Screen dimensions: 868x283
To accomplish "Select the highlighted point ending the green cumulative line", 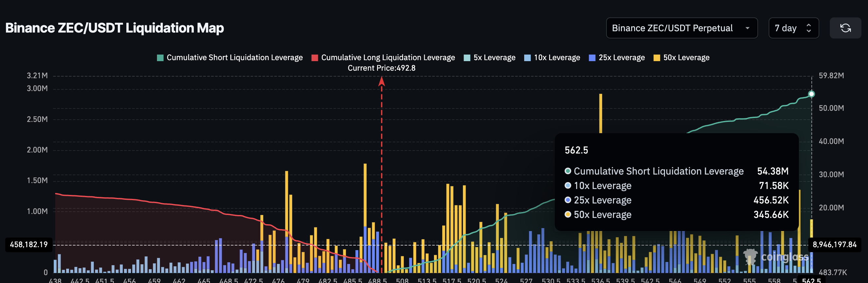I will coord(811,94).
